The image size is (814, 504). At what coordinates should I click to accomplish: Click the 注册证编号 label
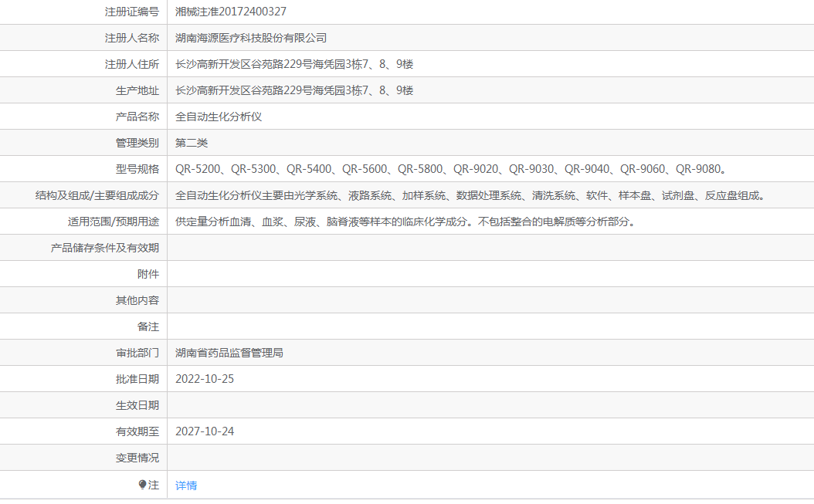pyautogui.click(x=132, y=12)
